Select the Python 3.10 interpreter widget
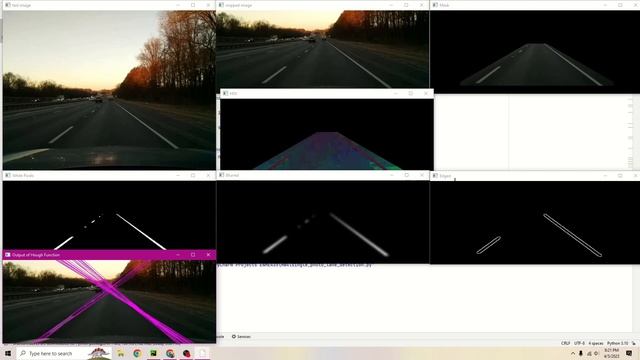640x360 pixels. (x=617, y=343)
